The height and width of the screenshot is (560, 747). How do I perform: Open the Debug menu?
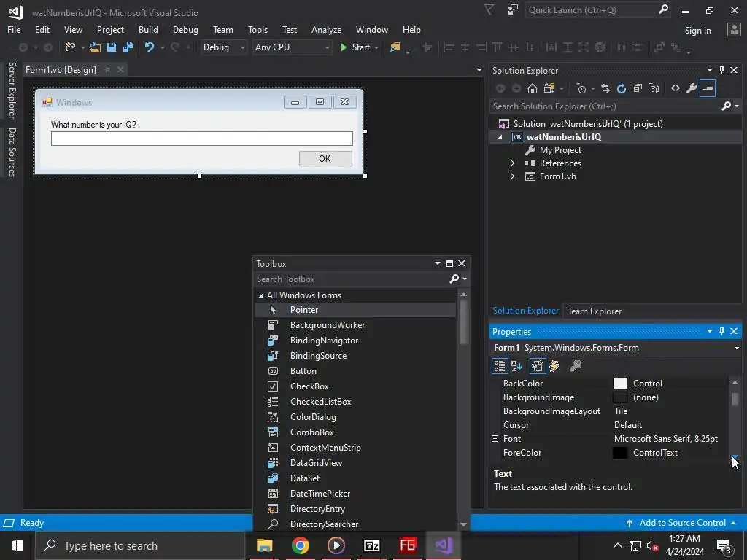pyautogui.click(x=185, y=29)
